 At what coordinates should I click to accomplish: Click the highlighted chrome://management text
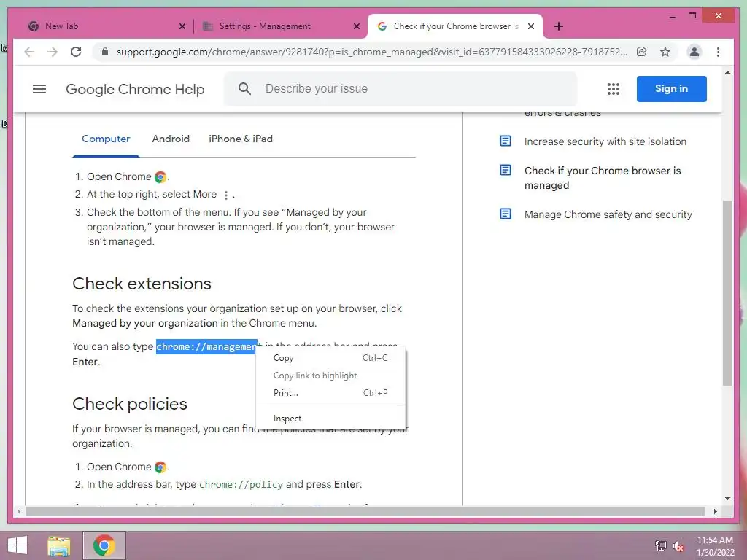point(206,346)
